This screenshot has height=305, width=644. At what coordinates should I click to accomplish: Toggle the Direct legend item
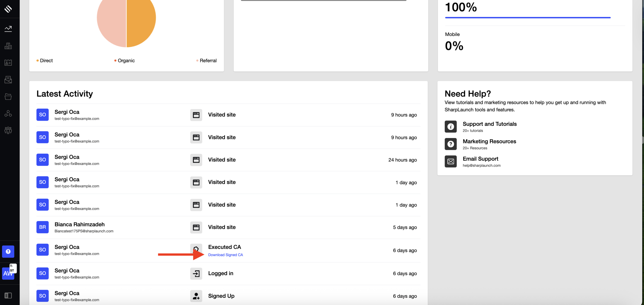click(x=45, y=61)
